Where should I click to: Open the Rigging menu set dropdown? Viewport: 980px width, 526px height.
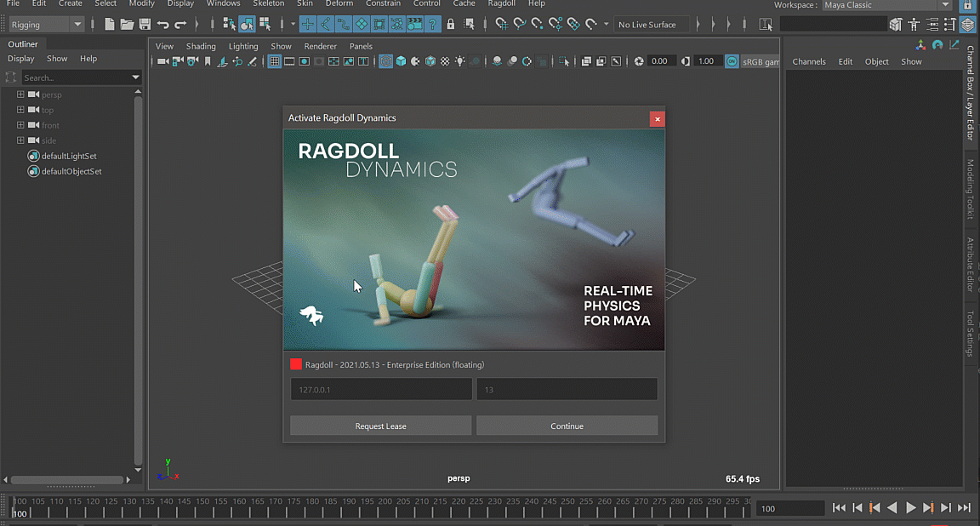(x=46, y=25)
